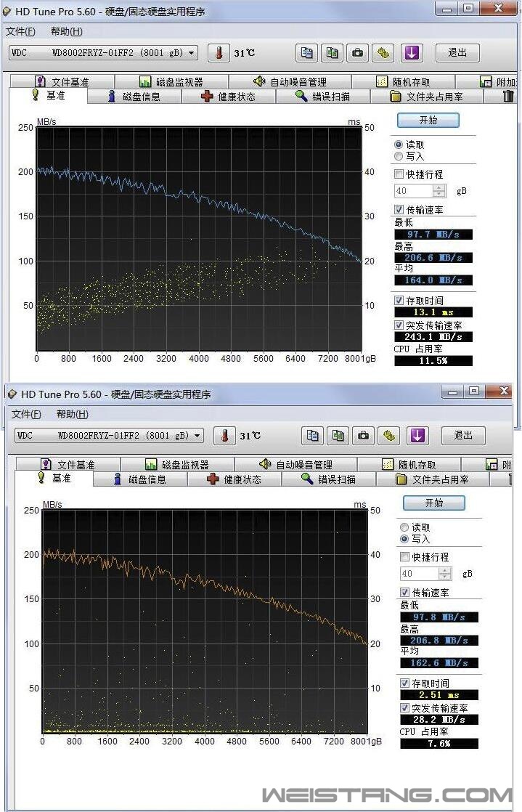Open 文件(F) menu in lower window
This screenshot has height=812, width=522.
[26, 414]
